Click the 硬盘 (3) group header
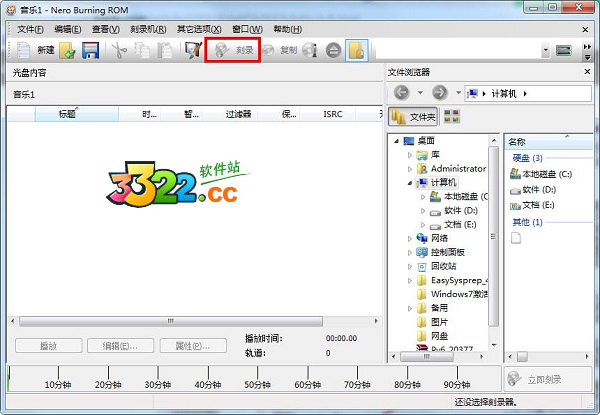Screen dimensions: 600x415 point(527,158)
